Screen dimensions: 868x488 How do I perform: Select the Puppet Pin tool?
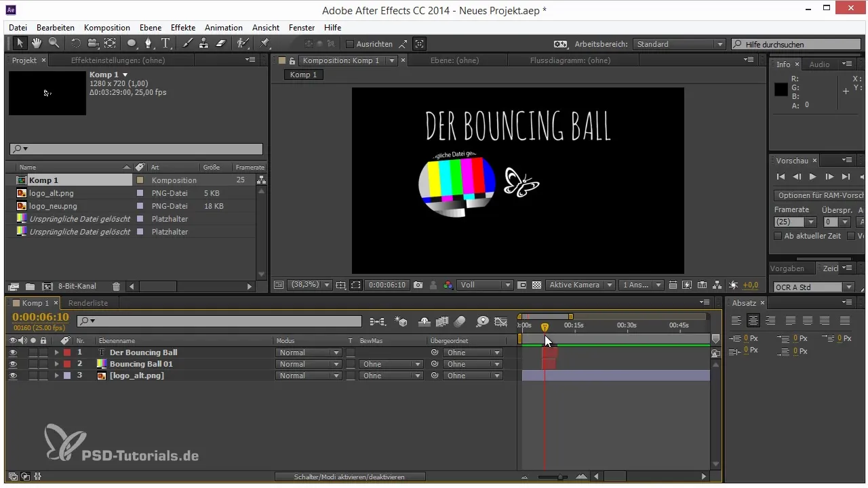tap(264, 43)
